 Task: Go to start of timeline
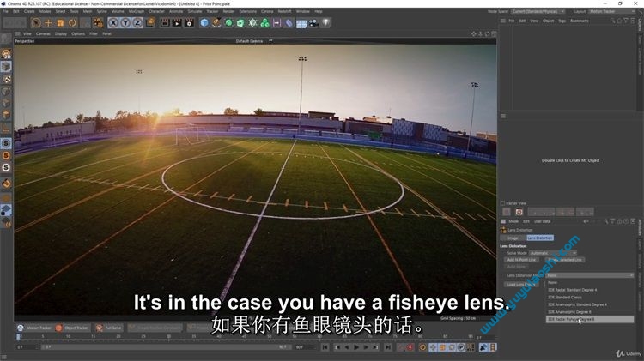(x=325, y=347)
